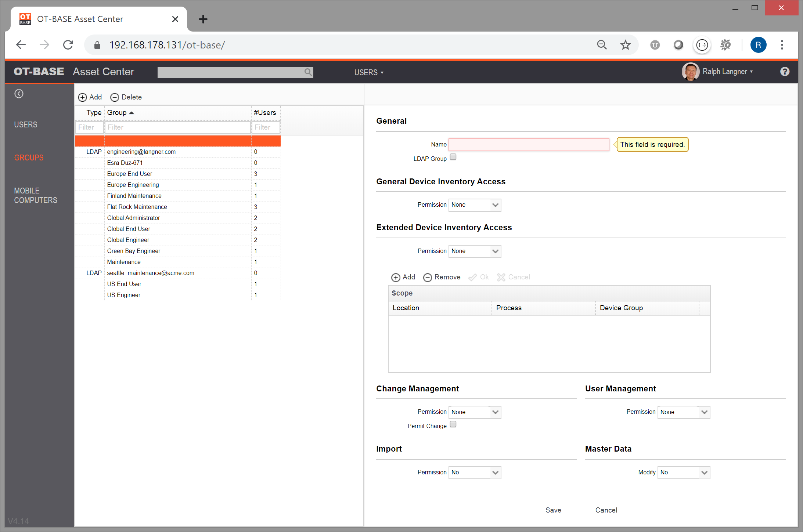
Task: Open a new browser tab with the plus
Action: pos(203,19)
